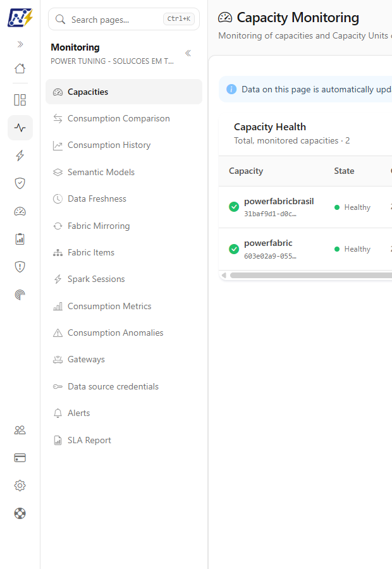Click the Capacity Health heading
The image size is (392, 569).
tap(270, 127)
